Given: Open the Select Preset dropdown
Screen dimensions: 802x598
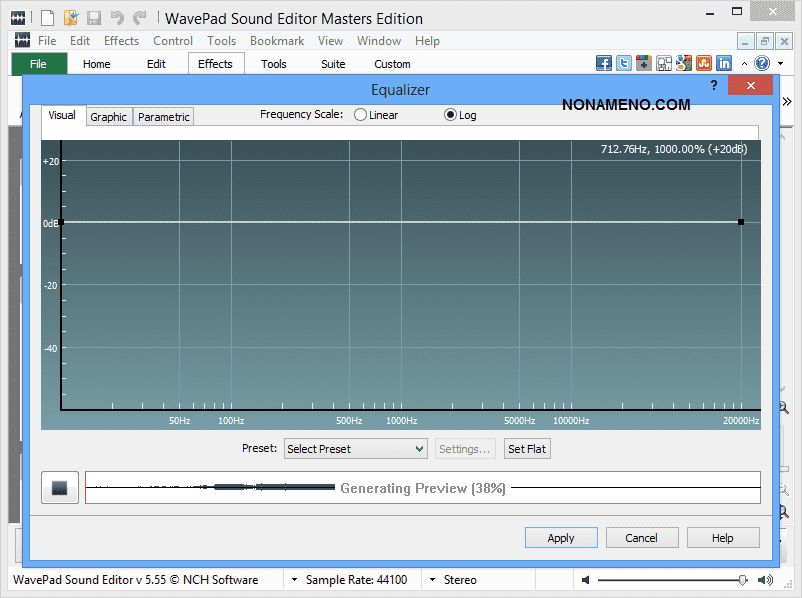Looking at the screenshot, I should 356,449.
